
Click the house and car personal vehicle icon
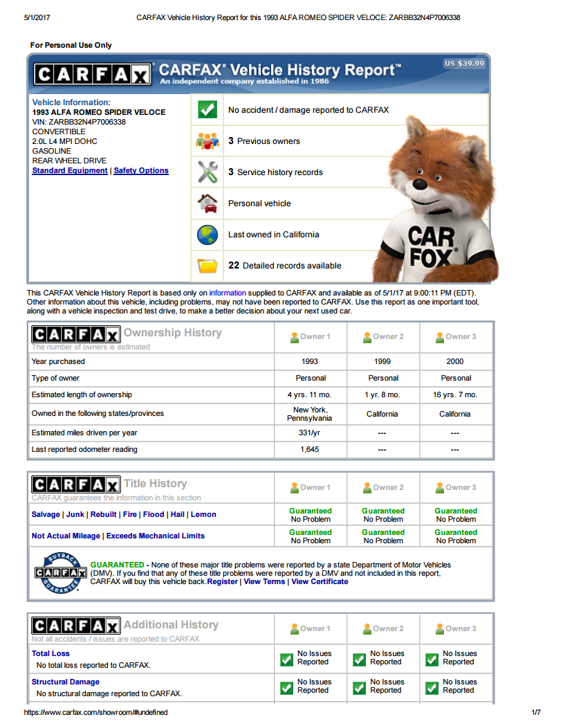(207, 203)
